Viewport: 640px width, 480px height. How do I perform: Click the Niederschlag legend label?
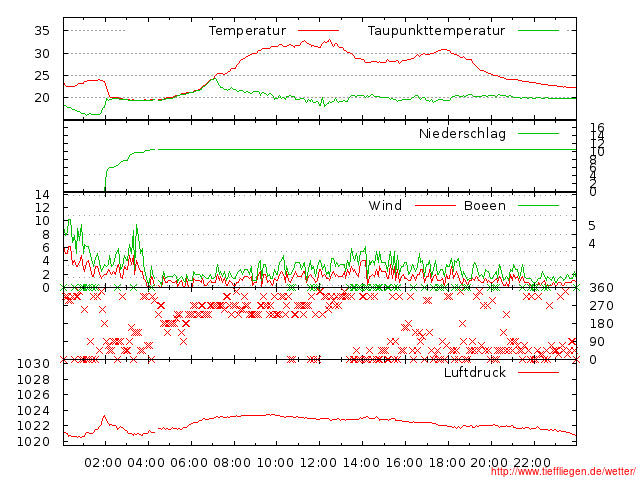tap(462, 133)
